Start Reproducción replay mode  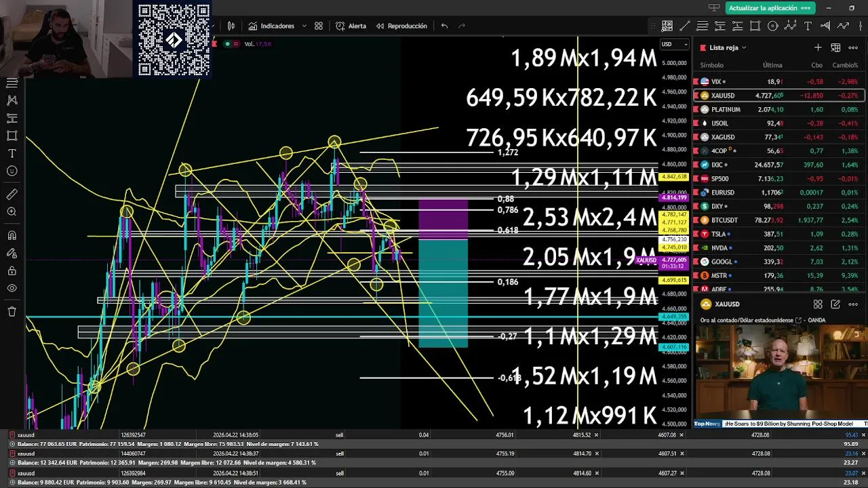pyautogui.click(x=401, y=26)
